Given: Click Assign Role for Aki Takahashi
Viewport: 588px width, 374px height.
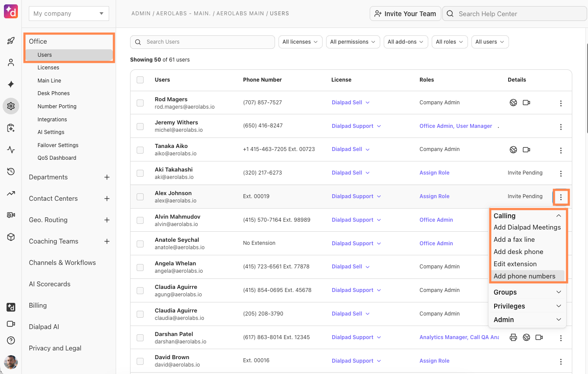Looking at the screenshot, I should (434, 173).
